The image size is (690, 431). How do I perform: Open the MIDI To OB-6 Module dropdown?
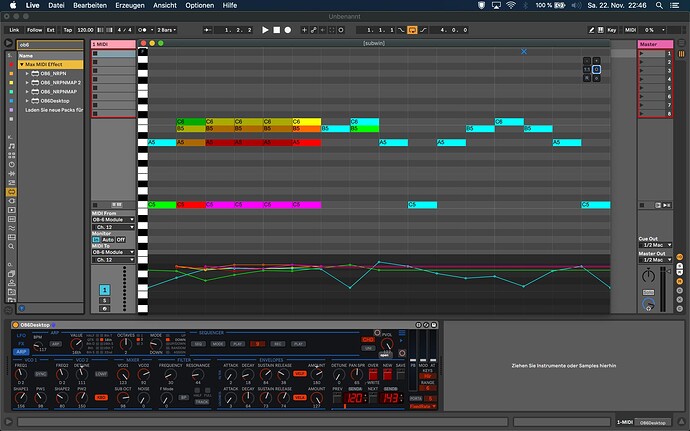[x=113, y=252]
